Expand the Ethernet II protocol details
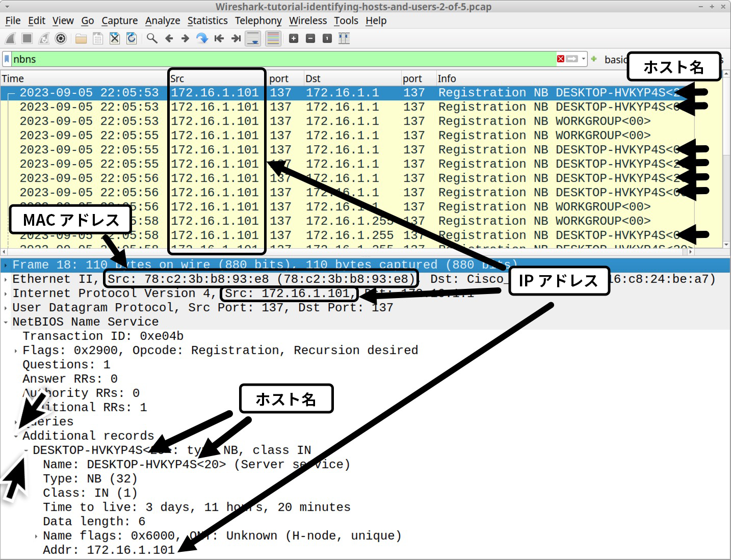The width and height of the screenshot is (731, 560). [x=5, y=279]
